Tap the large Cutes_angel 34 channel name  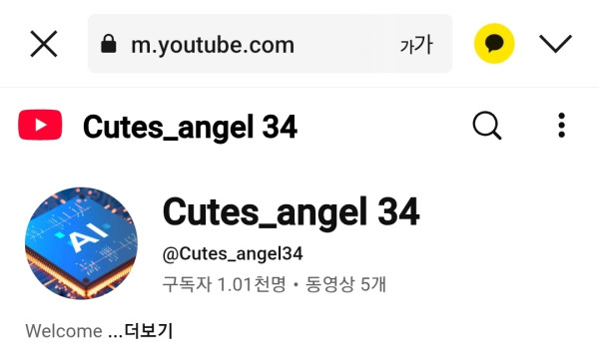292,212
